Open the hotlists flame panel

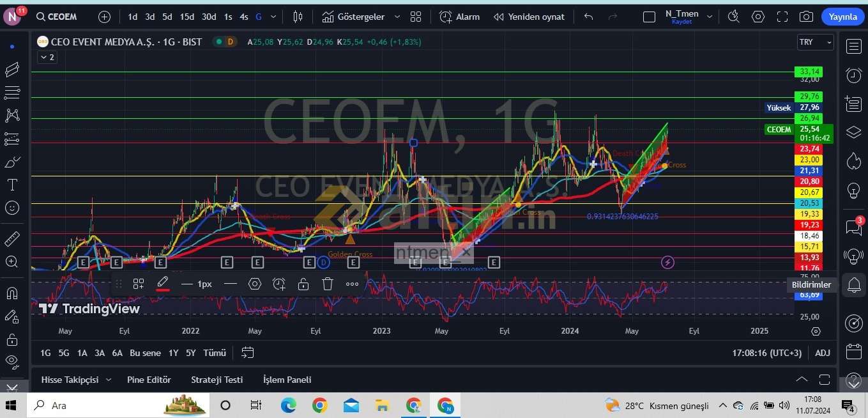854,160
